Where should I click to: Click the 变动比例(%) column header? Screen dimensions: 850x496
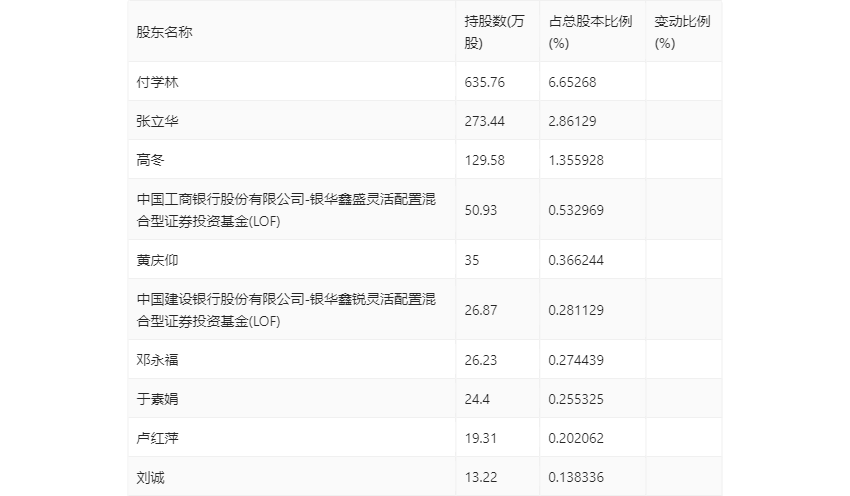coord(682,32)
